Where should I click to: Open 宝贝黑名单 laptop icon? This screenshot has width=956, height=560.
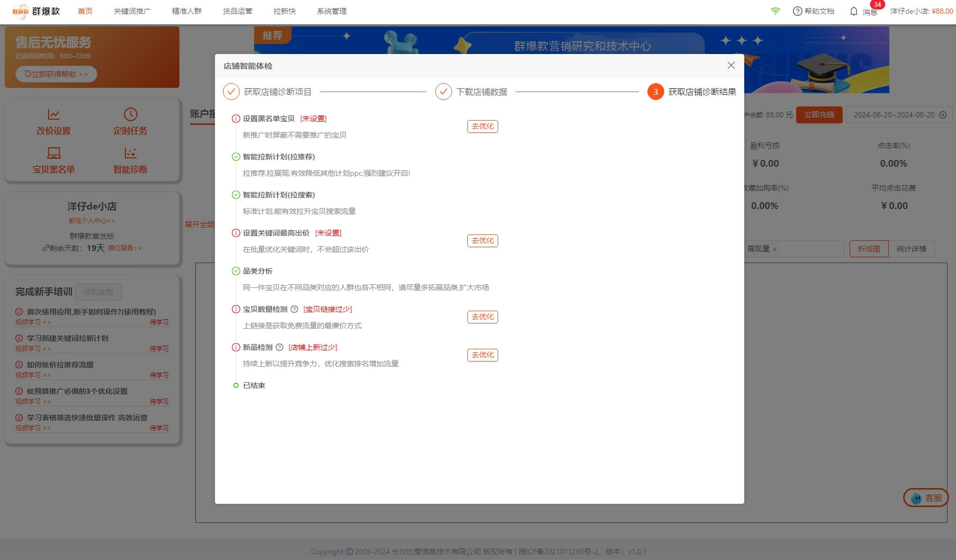pos(53,153)
